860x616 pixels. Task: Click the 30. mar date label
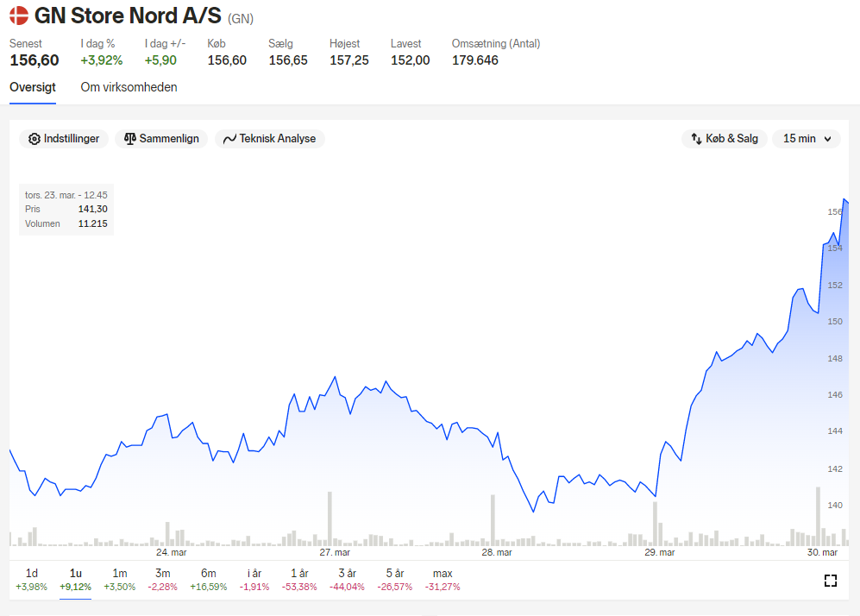[822, 552]
